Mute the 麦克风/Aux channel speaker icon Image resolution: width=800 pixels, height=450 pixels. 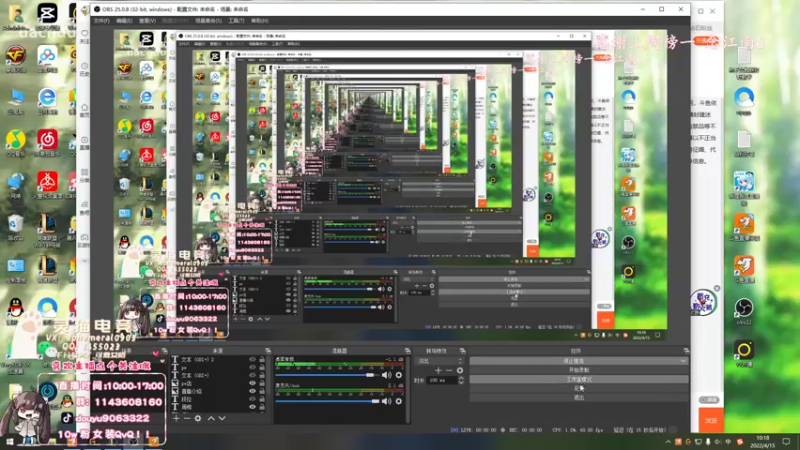(387, 402)
